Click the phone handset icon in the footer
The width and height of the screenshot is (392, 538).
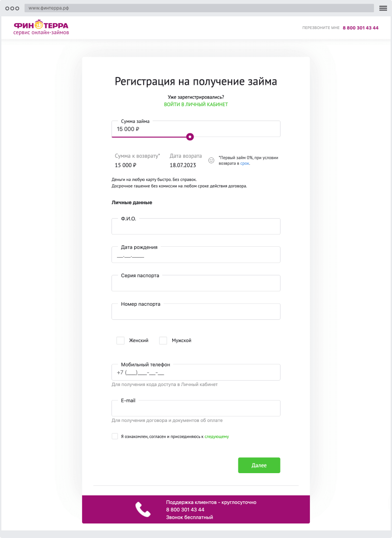(x=144, y=509)
